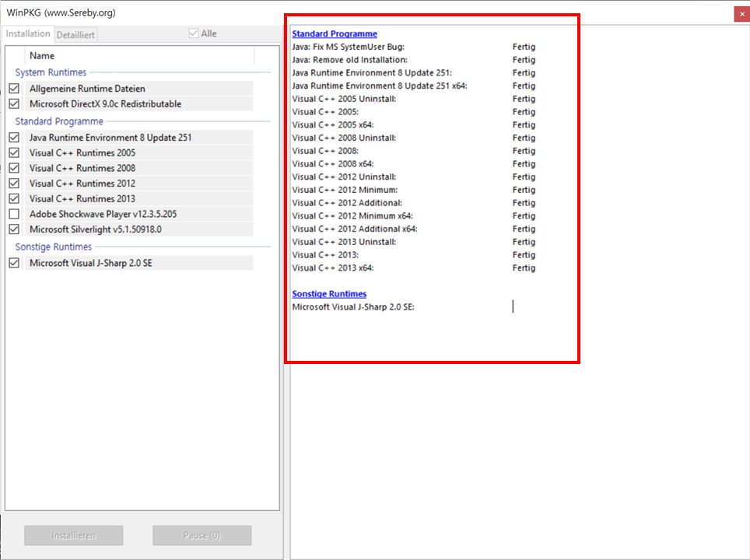This screenshot has height=560, width=750.
Task: Click log line Visual C++ 2013 Uninstall
Action: point(344,242)
